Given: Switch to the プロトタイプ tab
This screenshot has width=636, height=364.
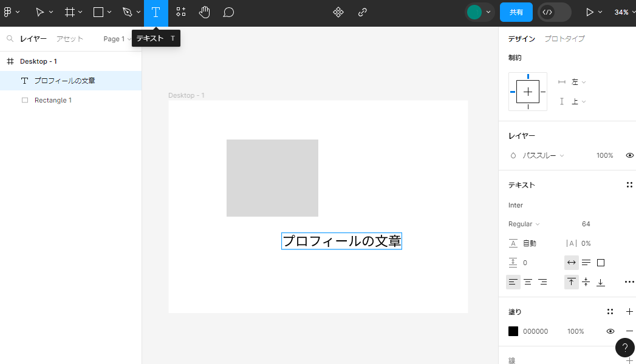Looking at the screenshot, I should 564,39.
